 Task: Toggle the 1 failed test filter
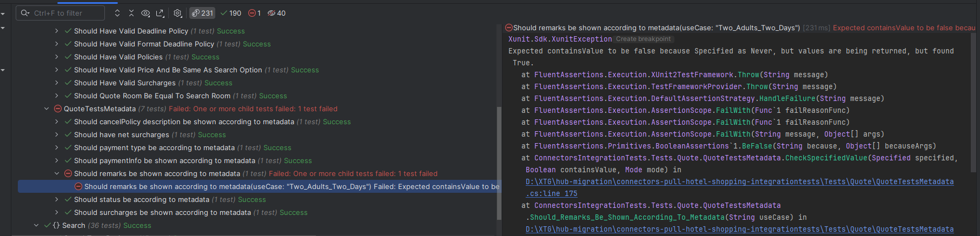pos(254,13)
